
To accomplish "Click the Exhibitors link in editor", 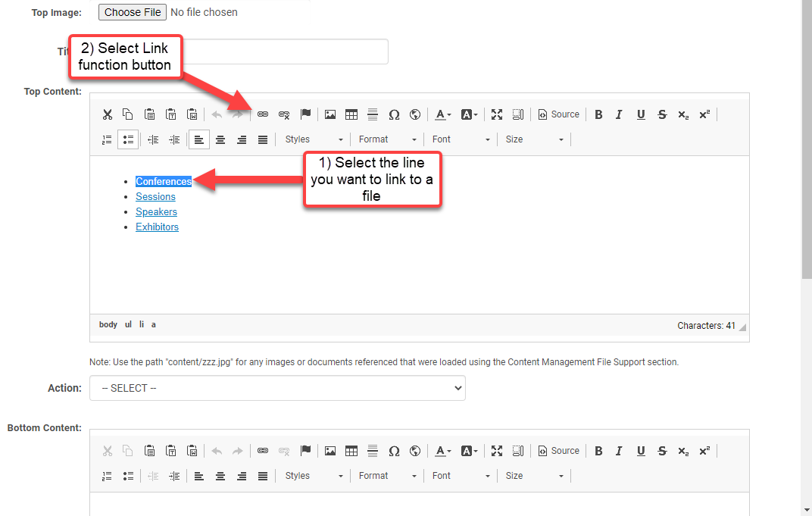I will tap(157, 227).
